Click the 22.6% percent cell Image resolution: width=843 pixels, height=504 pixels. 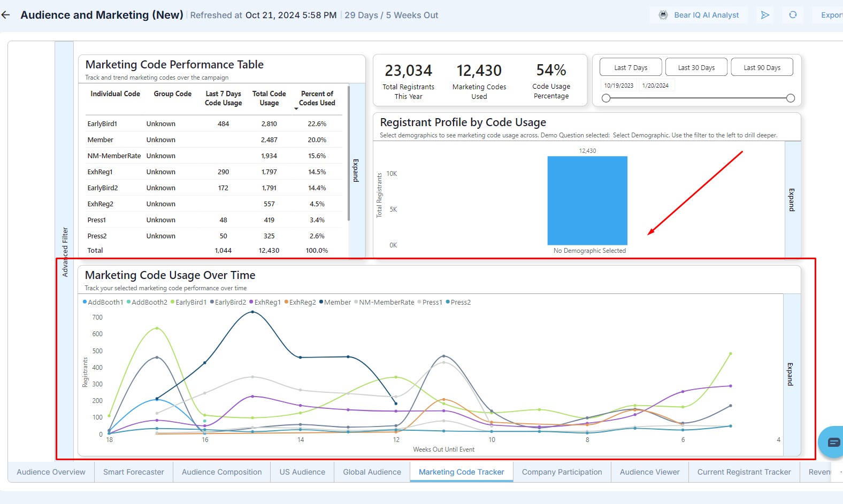click(x=317, y=123)
